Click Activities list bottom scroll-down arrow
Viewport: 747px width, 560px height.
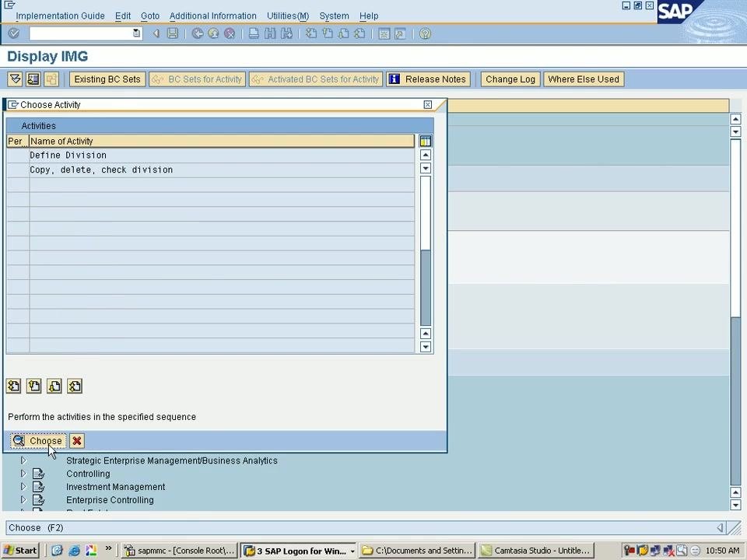[x=426, y=347]
